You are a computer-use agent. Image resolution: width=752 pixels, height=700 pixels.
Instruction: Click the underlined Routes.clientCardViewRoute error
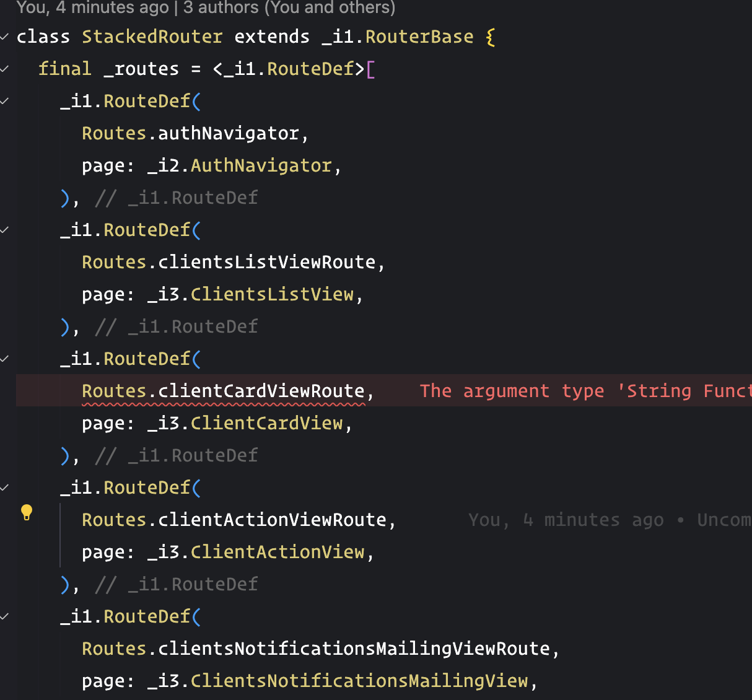click(224, 391)
